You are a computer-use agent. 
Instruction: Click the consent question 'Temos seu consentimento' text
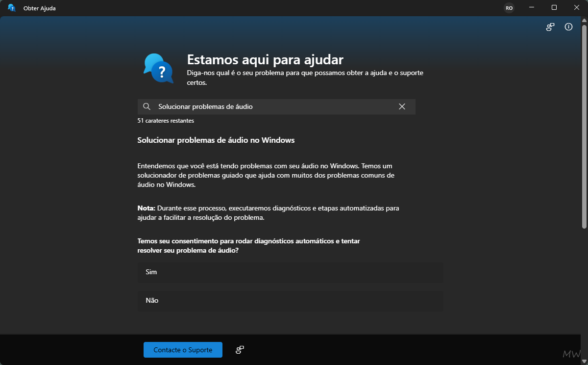[249, 246]
